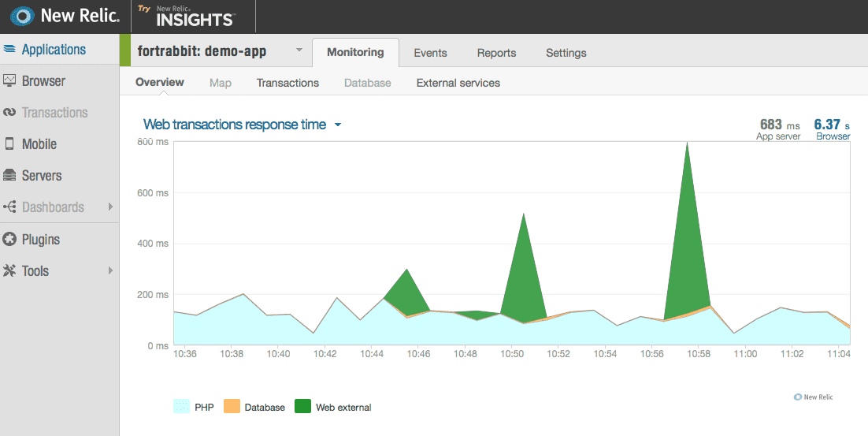Viewport: 868px width, 436px height.
Task: Click the Tools wrench icon
Action: [9, 271]
